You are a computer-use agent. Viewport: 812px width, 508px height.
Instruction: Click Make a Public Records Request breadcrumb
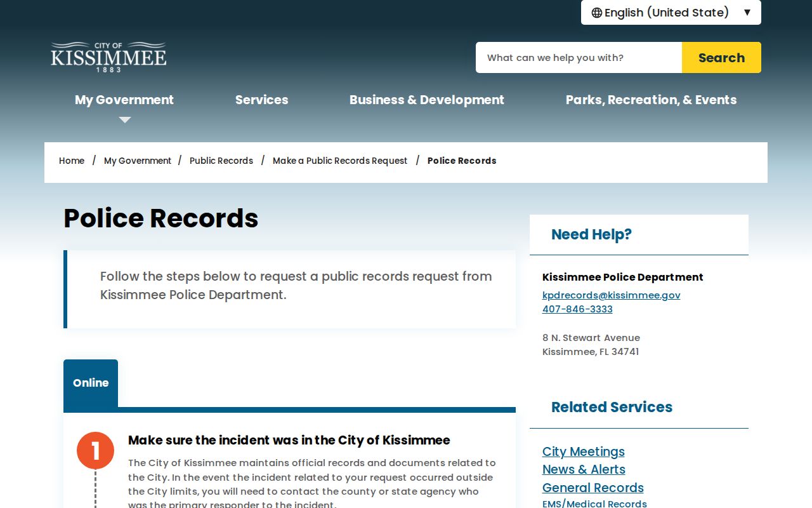[x=340, y=161]
